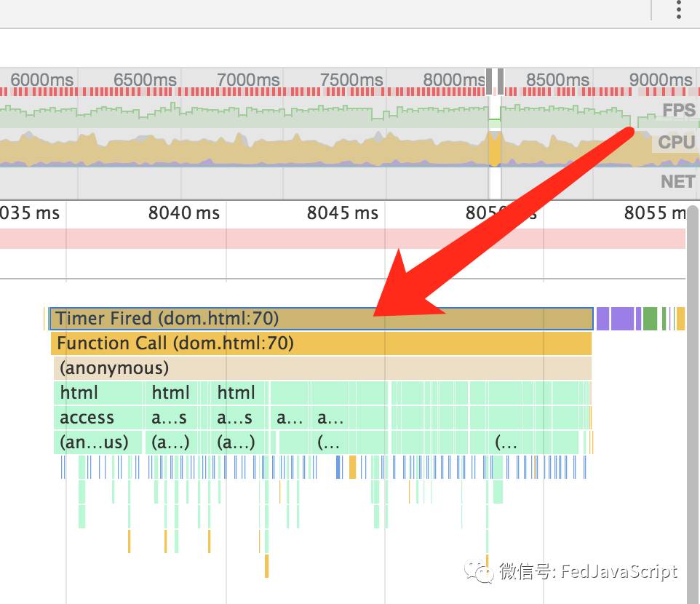Click the 8500ms overview time label

pos(557,80)
